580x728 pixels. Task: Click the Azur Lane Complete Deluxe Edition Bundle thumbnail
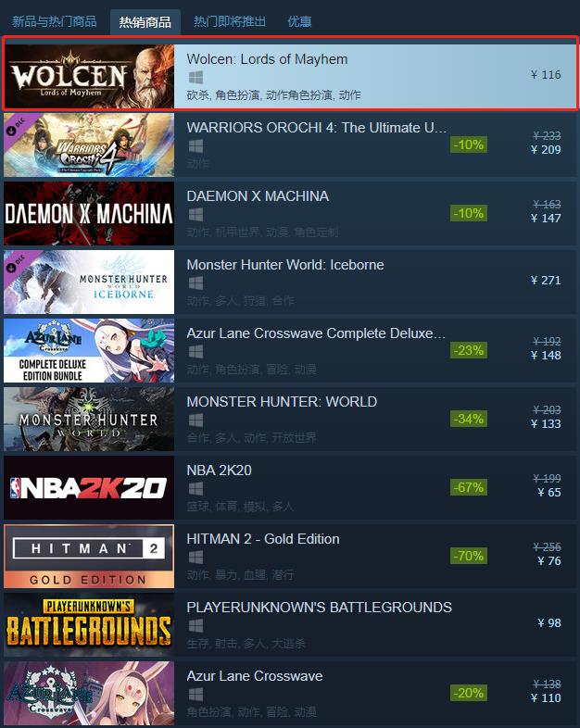tap(89, 350)
